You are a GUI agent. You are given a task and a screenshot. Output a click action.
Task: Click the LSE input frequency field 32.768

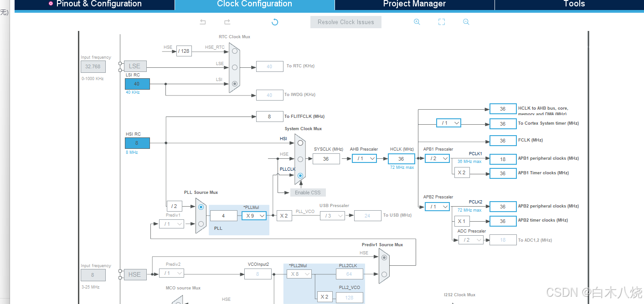click(93, 66)
